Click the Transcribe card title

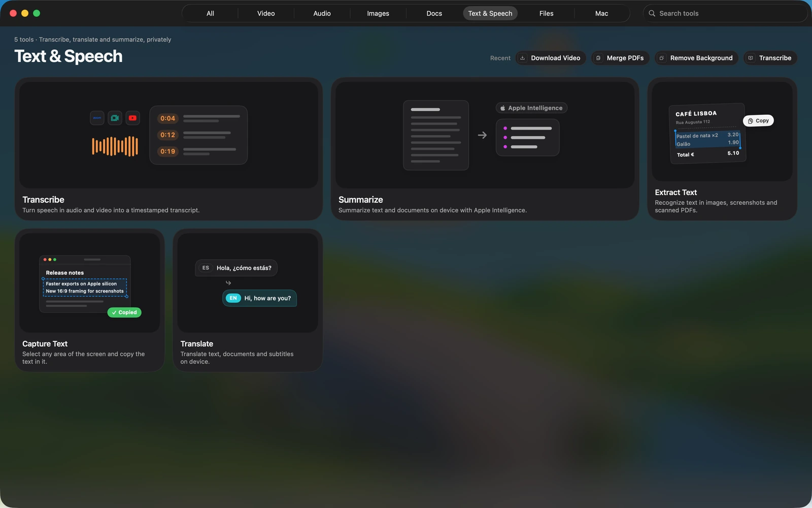point(43,200)
